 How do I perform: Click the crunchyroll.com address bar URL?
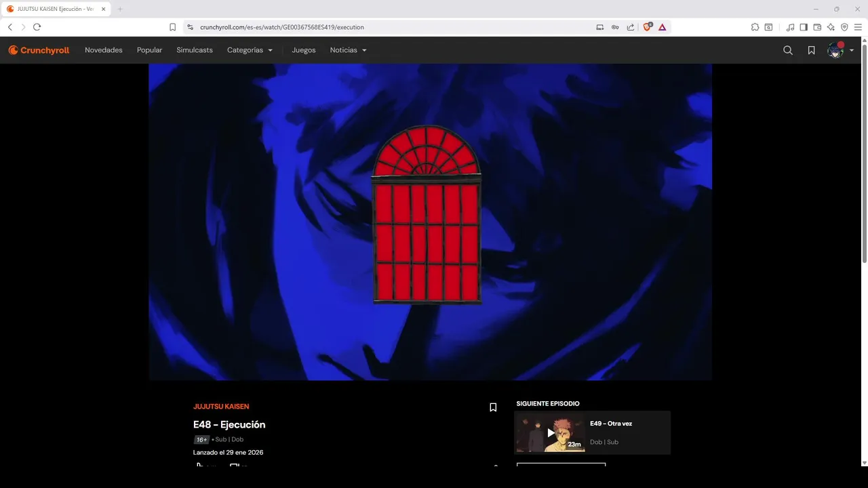pyautogui.click(x=282, y=27)
